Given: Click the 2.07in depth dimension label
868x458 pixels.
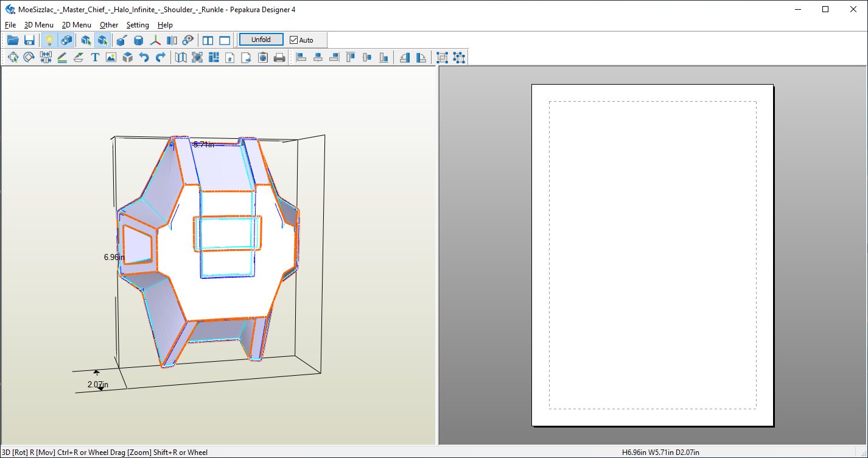Looking at the screenshot, I should click(x=98, y=385).
